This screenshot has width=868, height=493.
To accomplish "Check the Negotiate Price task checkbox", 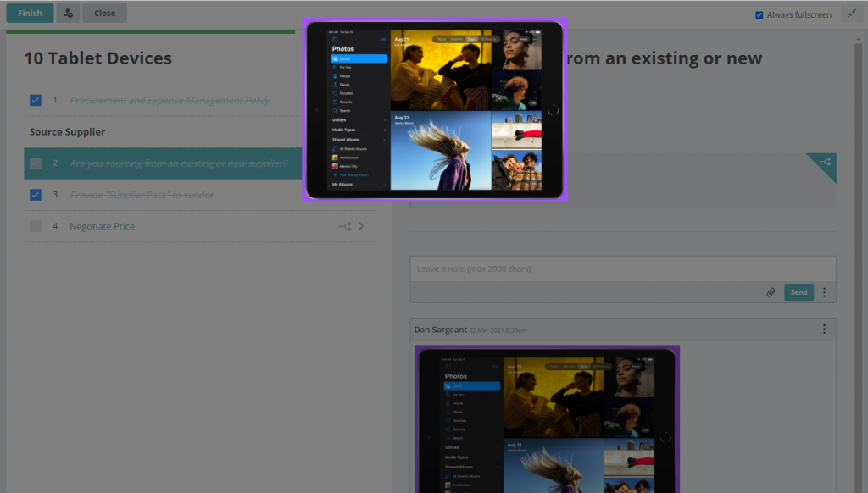I will [36, 226].
